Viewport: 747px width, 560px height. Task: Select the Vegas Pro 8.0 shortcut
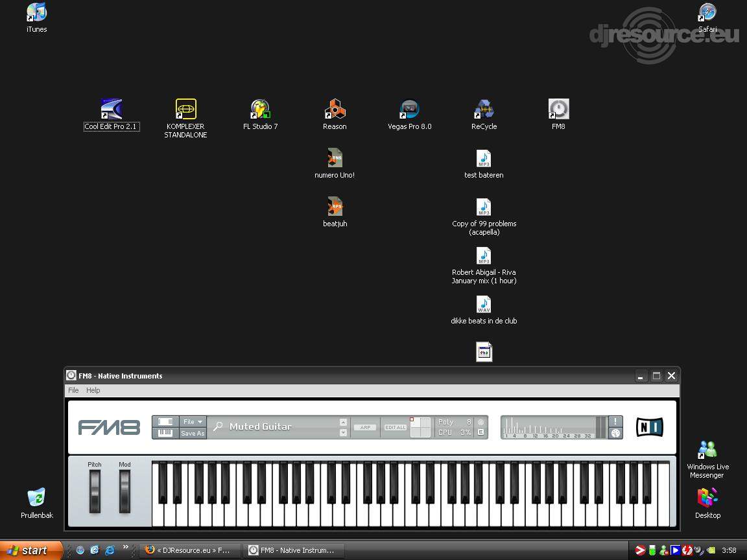tap(409, 115)
